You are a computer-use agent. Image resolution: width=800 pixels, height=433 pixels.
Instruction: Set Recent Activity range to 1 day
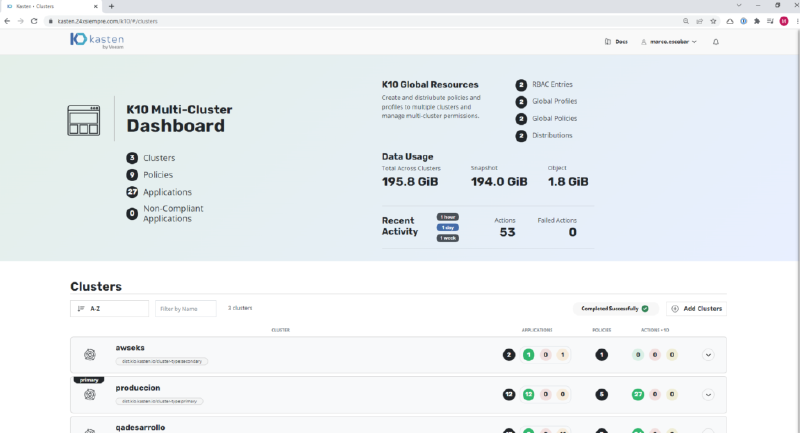[447, 227]
